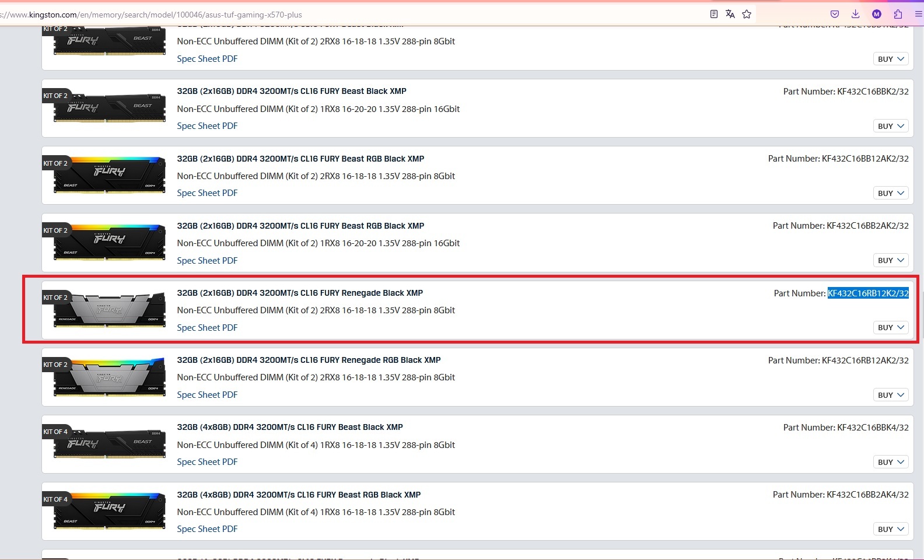Image resolution: width=924 pixels, height=560 pixels.
Task: Click the "(Kit of 4)" description under KF432C16BB2AK4/32
Action: [x=316, y=512]
